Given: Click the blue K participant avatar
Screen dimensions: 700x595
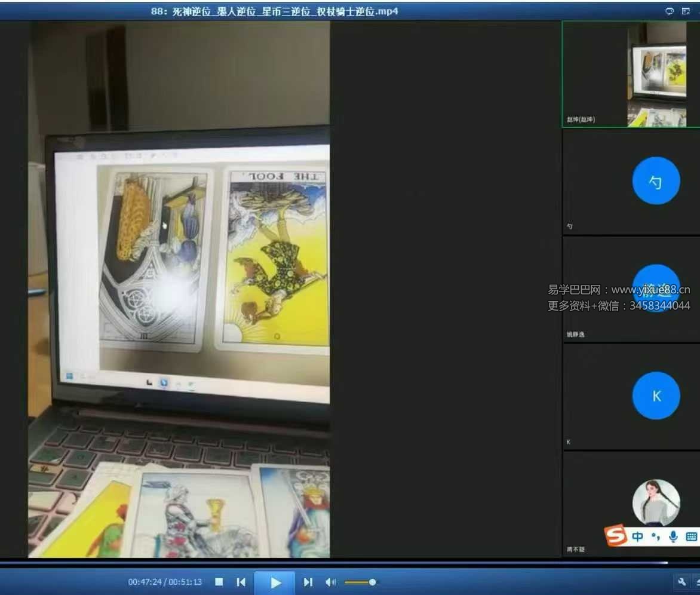Looking at the screenshot, I should pyautogui.click(x=656, y=395).
